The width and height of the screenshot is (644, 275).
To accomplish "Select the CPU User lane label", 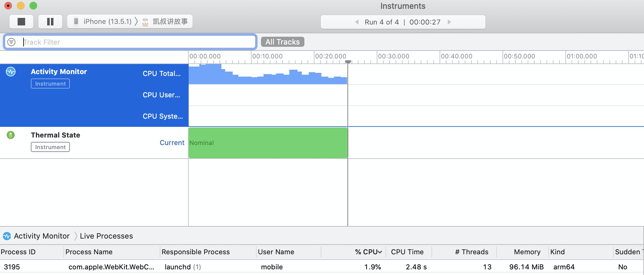I will pyautogui.click(x=161, y=95).
